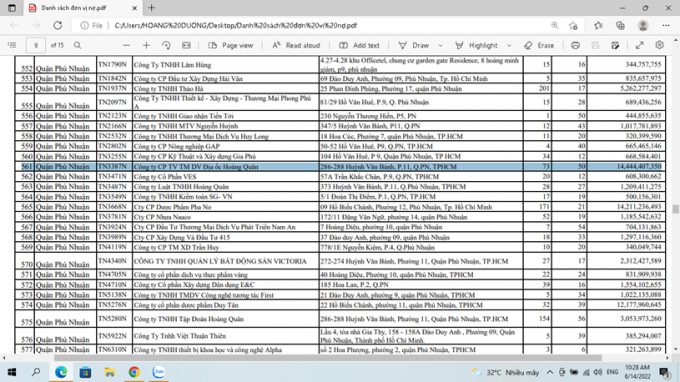Image resolution: width=680 pixels, height=382 pixels.
Task: Open a new browser tab
Action: [151, 8]
